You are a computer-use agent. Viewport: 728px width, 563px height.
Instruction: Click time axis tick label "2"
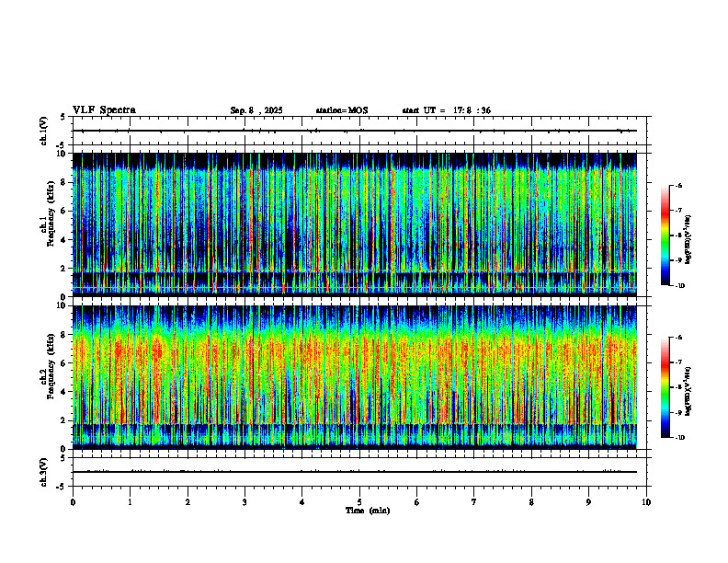click(188, 502)
